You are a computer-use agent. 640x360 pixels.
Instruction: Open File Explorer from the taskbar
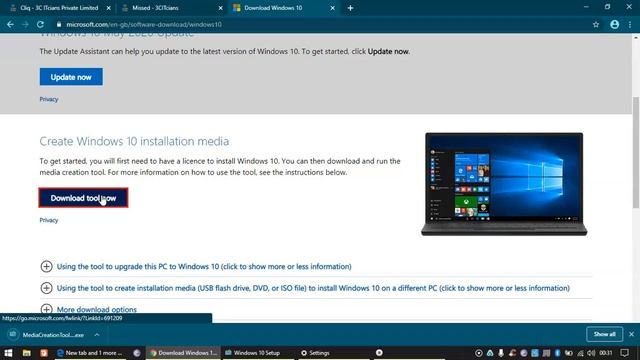click(x=27, y=353)
